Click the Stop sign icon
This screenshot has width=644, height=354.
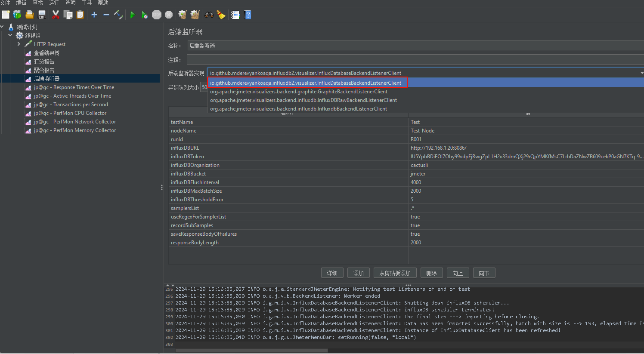tap(157, 15)
